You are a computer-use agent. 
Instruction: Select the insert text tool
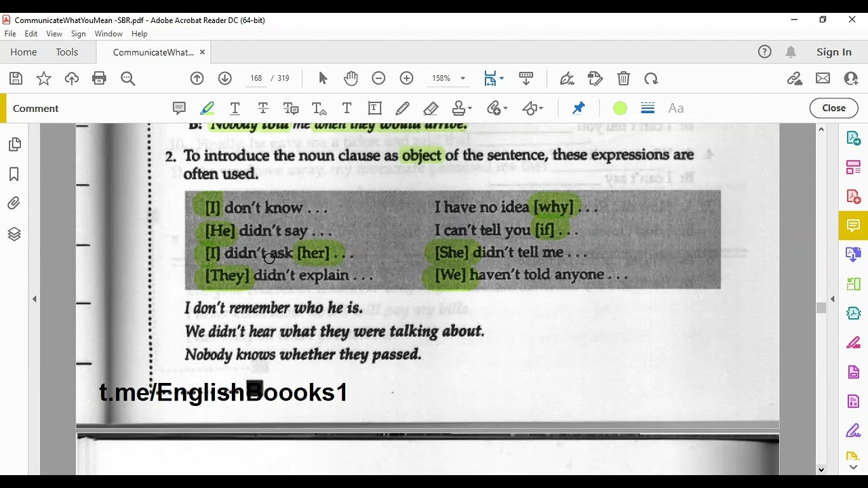[x=319, y=108]
